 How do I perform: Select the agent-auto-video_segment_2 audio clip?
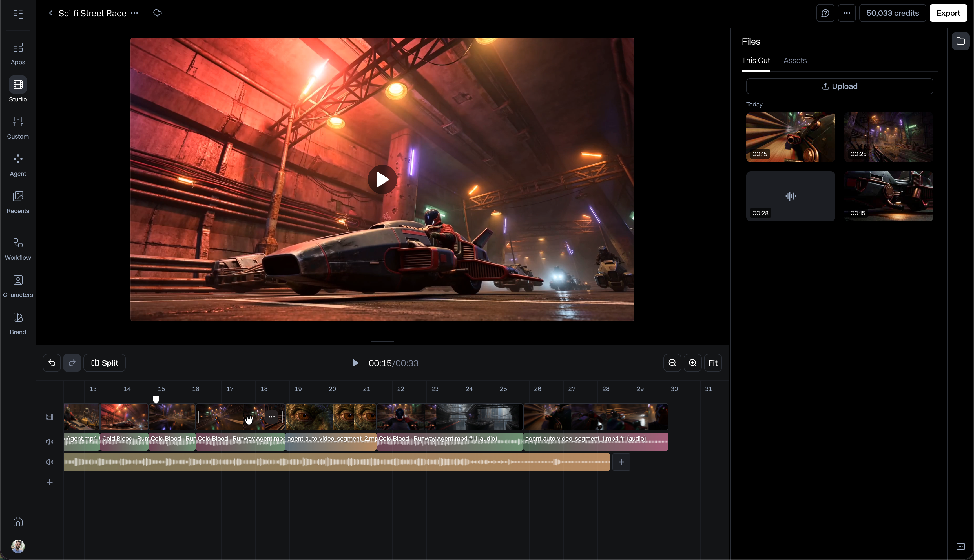[x=331, y=441]
